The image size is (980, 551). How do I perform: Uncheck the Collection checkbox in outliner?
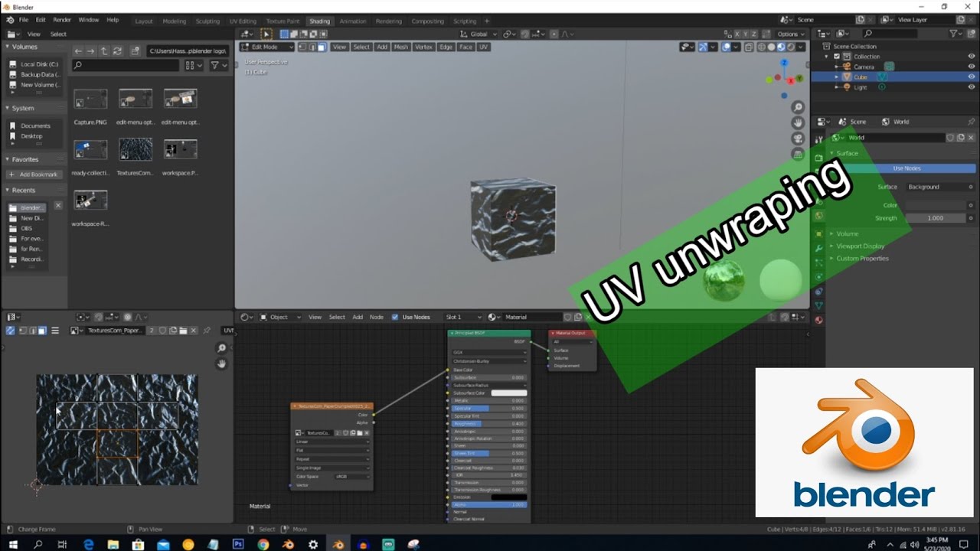[836, 57]
